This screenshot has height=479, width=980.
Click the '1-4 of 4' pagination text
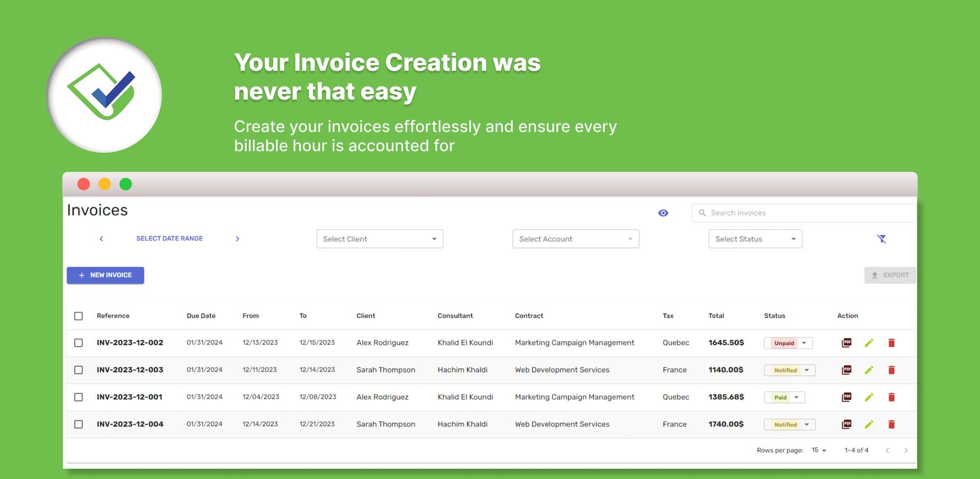point(856,450)
